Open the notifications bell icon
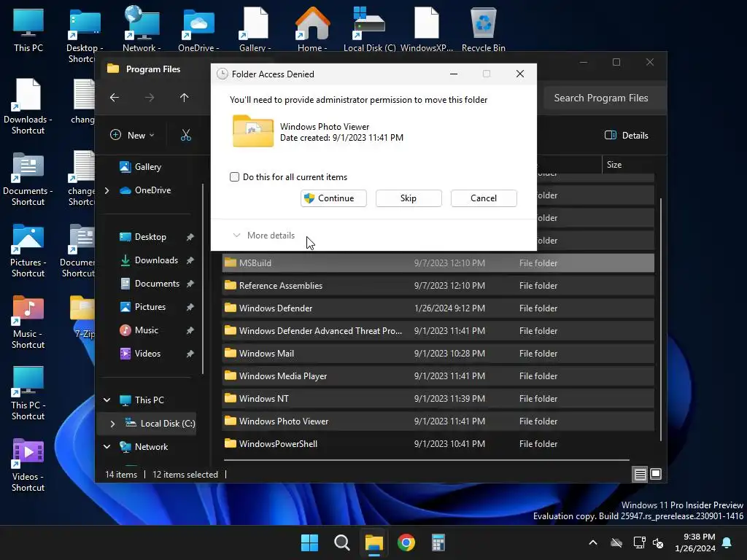Viewport: 747px width, 560px height. [727, 542]
